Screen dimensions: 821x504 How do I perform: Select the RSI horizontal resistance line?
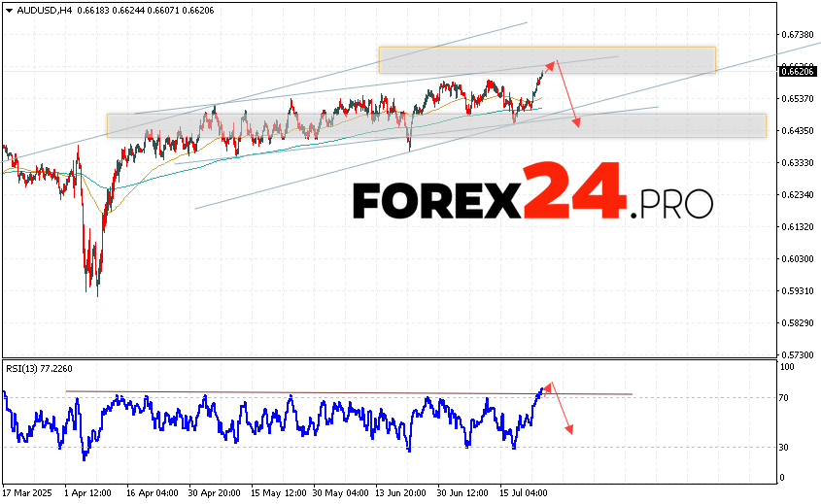pyautogui.click(x=350, y=392)
